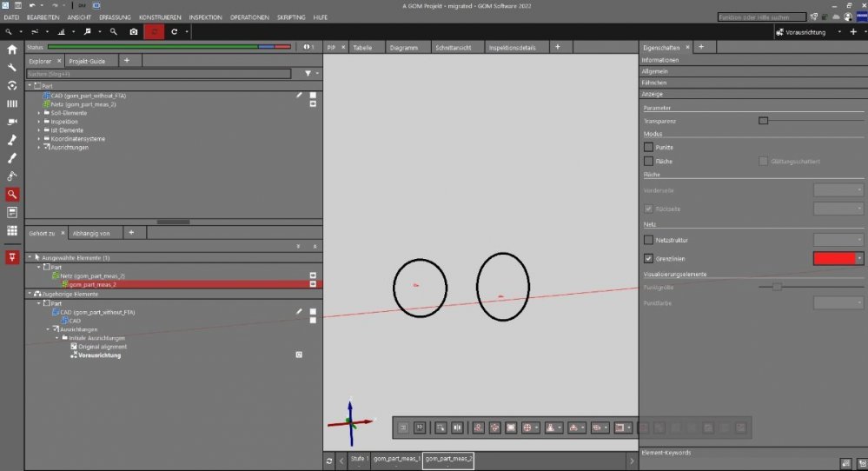Click the camera snapshot icon in toolbar
This screenshot has height=471, width=868.
pyautogui.click(x=133, y=31)
